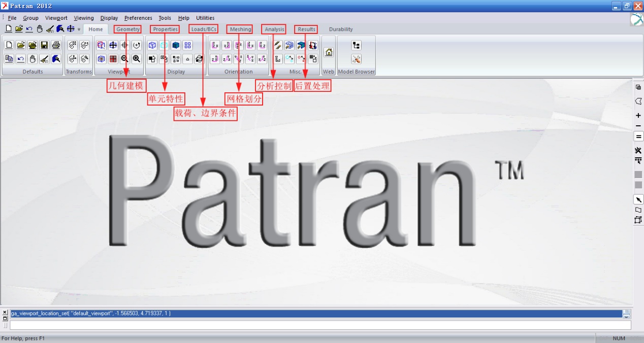Screen dimensions: 644x343
Task: Open the Tools menu
Action: pyautogui.click(x=165, y=18)
